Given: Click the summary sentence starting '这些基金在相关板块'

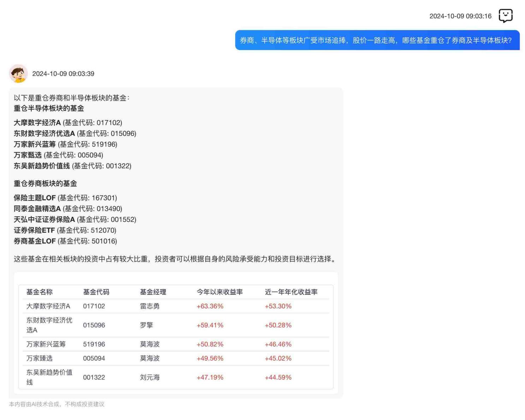Looking at the screenshot, I should [x=175, y=259].
